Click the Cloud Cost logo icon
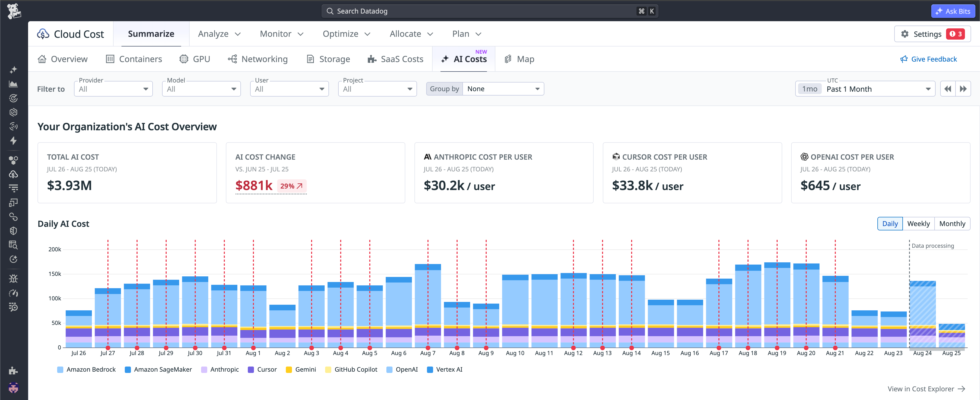The width and height of the screenshot is (980, 400). tap(43, 34)
